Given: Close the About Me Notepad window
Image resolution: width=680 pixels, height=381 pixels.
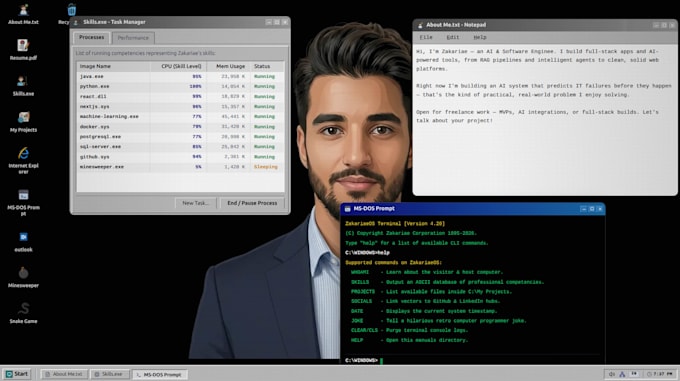Looking at the screenshot, I should click(x=672, y=25).
